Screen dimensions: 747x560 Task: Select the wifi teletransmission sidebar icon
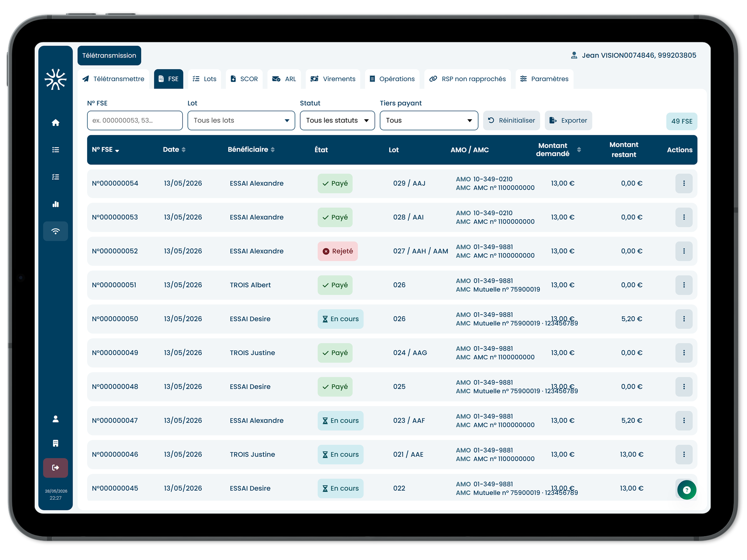click(56, 231)
